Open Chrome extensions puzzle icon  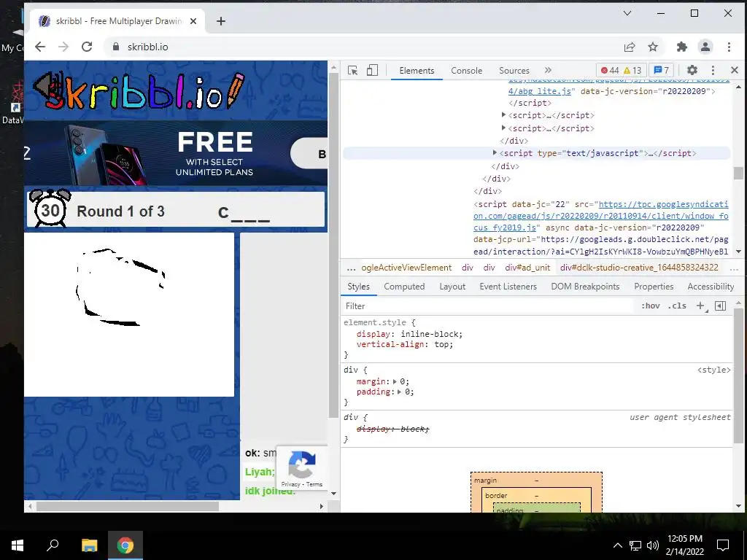682,47
